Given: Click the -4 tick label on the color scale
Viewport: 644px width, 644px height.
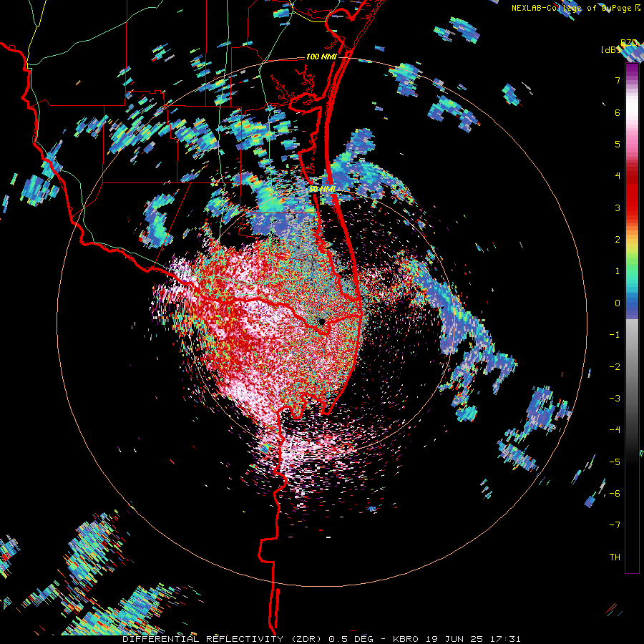Looking at the screenshot, I should tap(615, 430).
